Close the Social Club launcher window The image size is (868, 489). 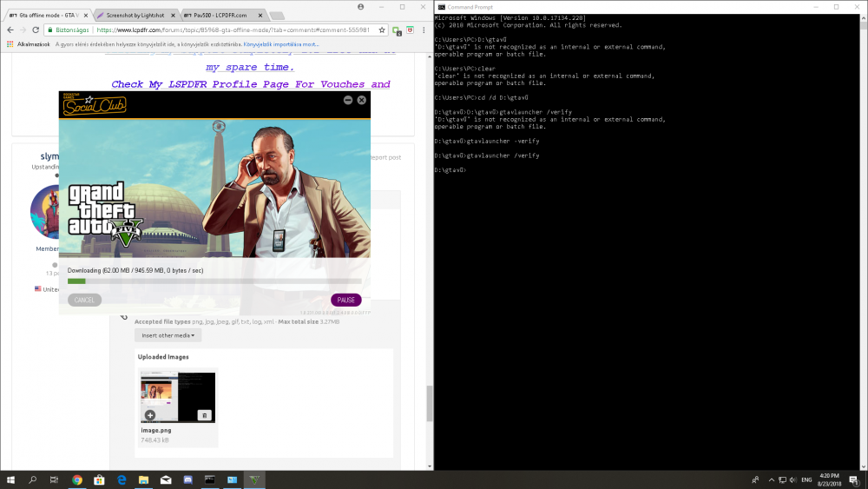[x=361, y=100]
